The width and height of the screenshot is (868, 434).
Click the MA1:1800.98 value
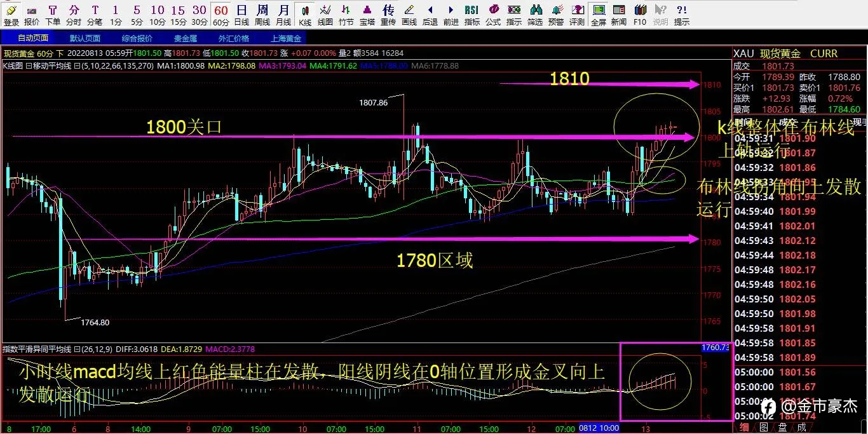(x=182, y=65)
